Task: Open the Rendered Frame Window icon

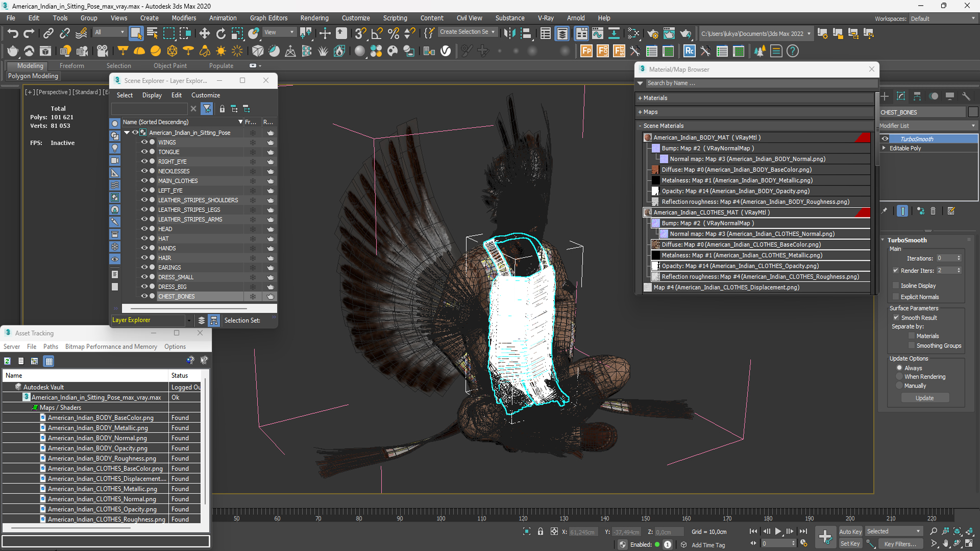Action: (669, 34)
